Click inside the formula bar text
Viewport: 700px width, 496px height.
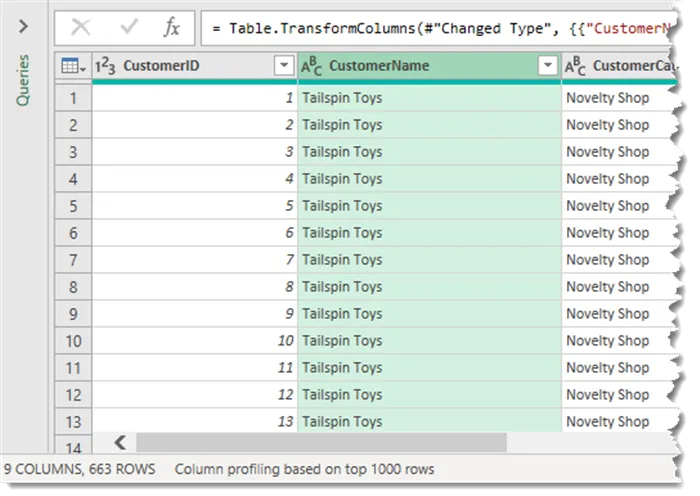440,28
